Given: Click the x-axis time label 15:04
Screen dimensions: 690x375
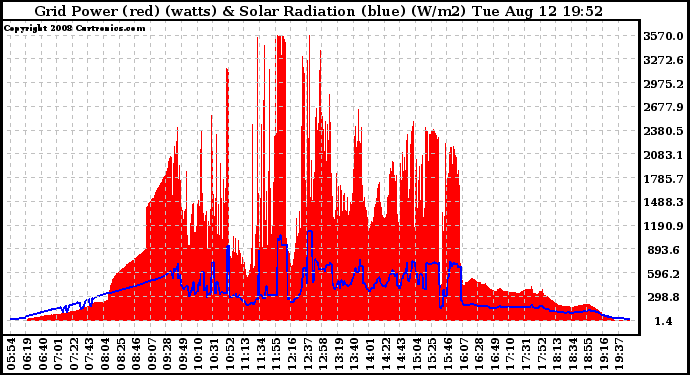Looking at the screenshot, I should point(417,354).
